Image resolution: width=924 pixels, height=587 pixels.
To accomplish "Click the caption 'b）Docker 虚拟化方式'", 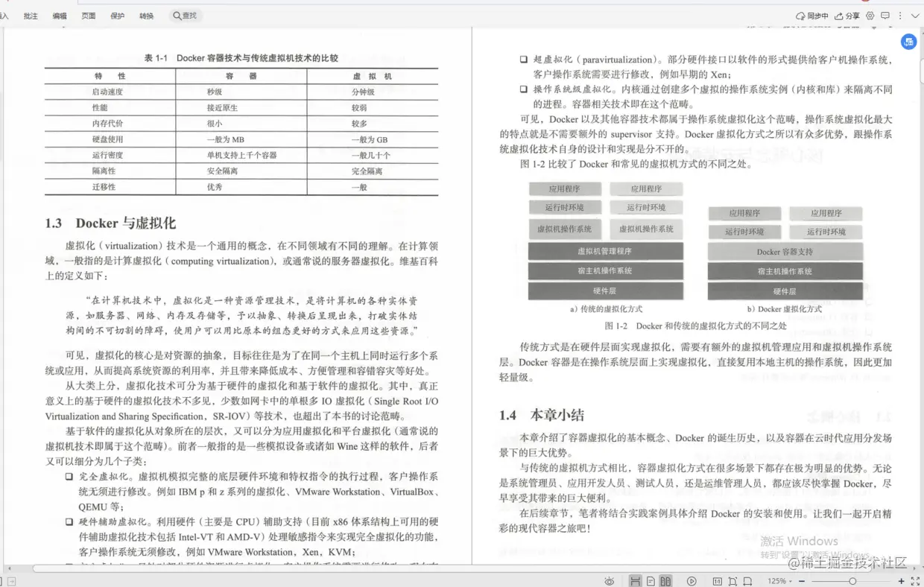I will [x=784, y=308].
